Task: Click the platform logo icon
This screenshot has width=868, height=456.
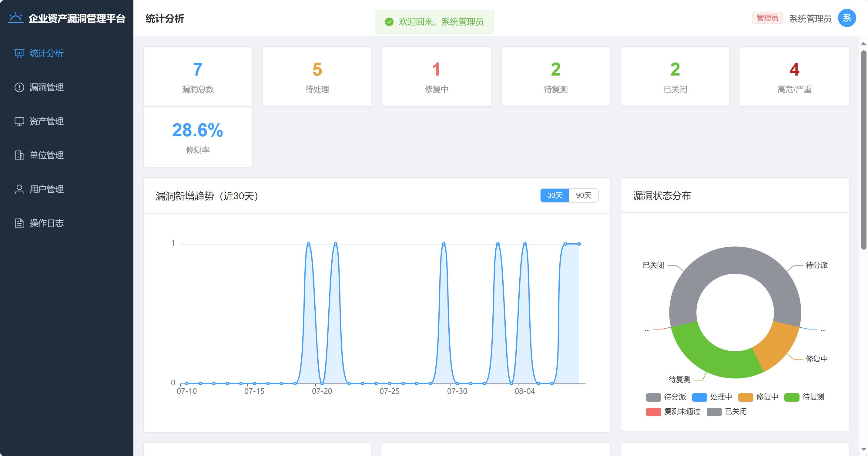Action: (15, 18)
